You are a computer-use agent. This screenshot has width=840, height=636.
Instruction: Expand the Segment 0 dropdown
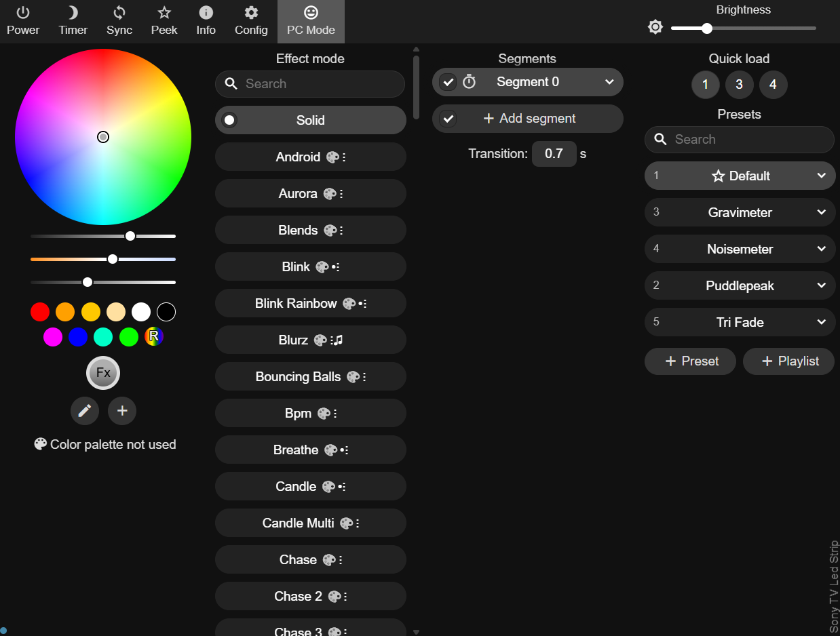609,81
